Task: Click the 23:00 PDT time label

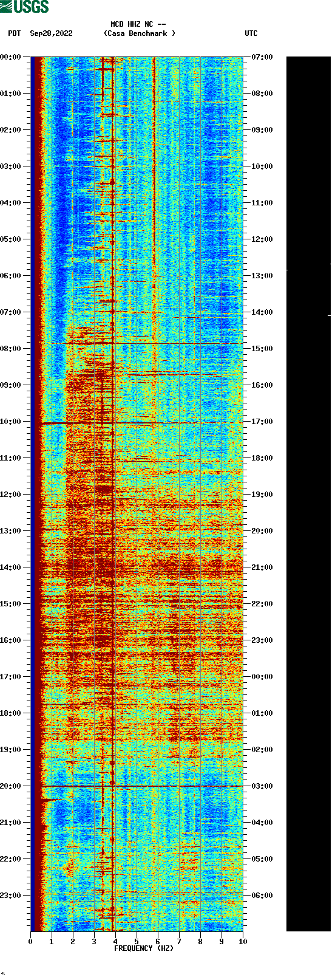Action: point(10,896)
